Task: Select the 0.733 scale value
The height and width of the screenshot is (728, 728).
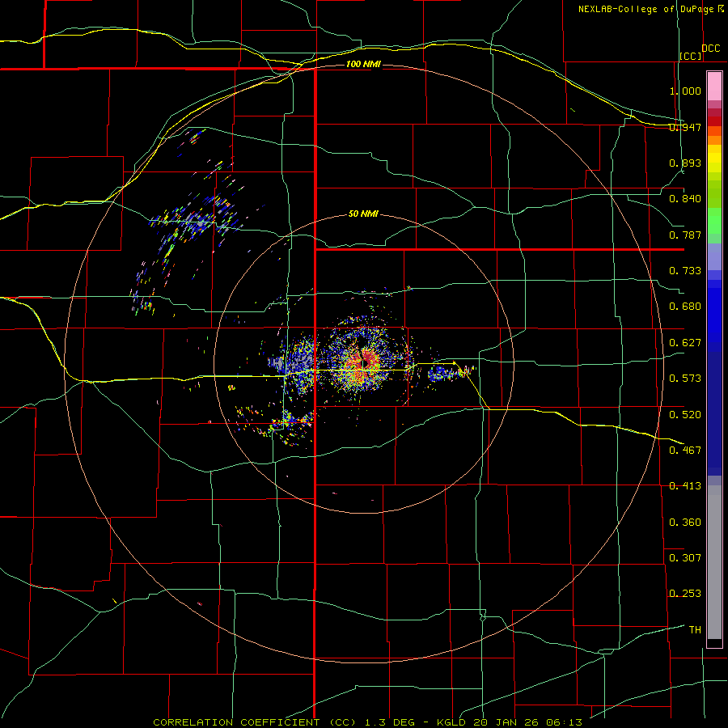Action: pos(685,271)
